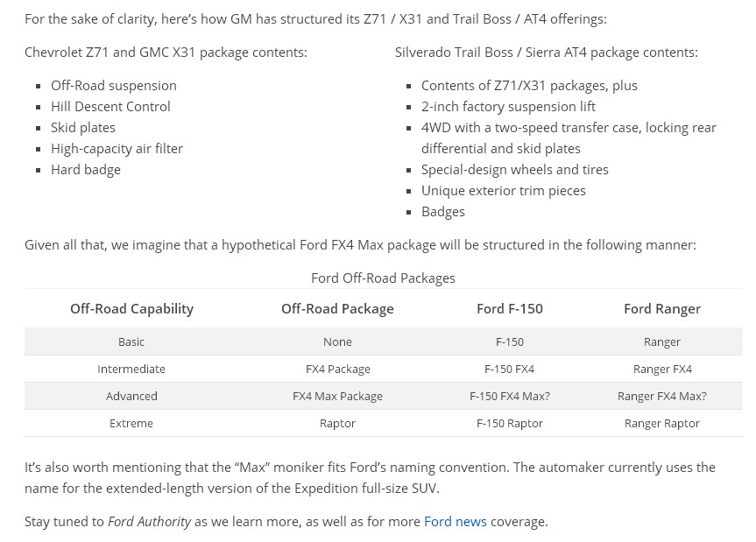
Task: Click the F-150 Raptor cell
Action: (x=510, y=424)
